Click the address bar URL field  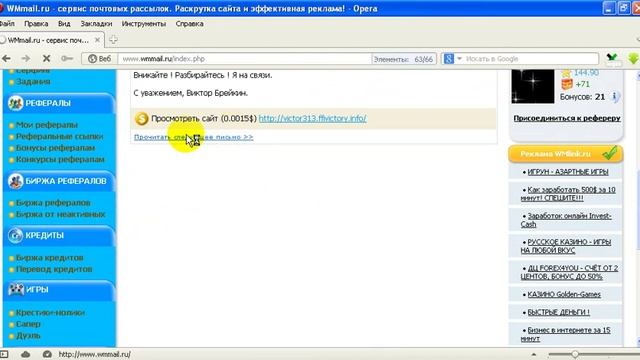point(245,59)
